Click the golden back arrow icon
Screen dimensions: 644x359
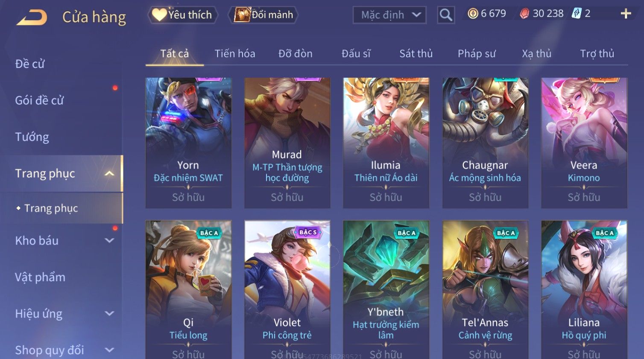tap(32, 18)
